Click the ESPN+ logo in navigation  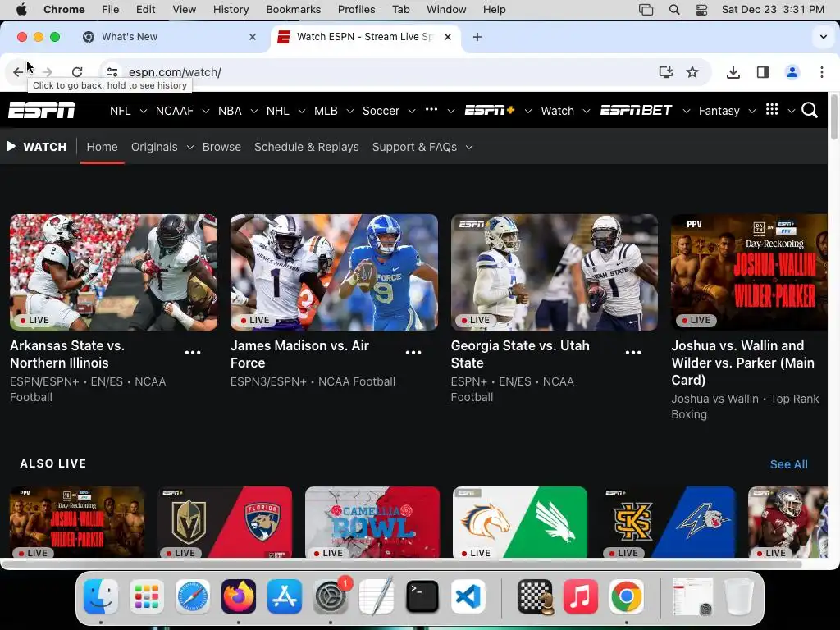(x=490, y=111)
